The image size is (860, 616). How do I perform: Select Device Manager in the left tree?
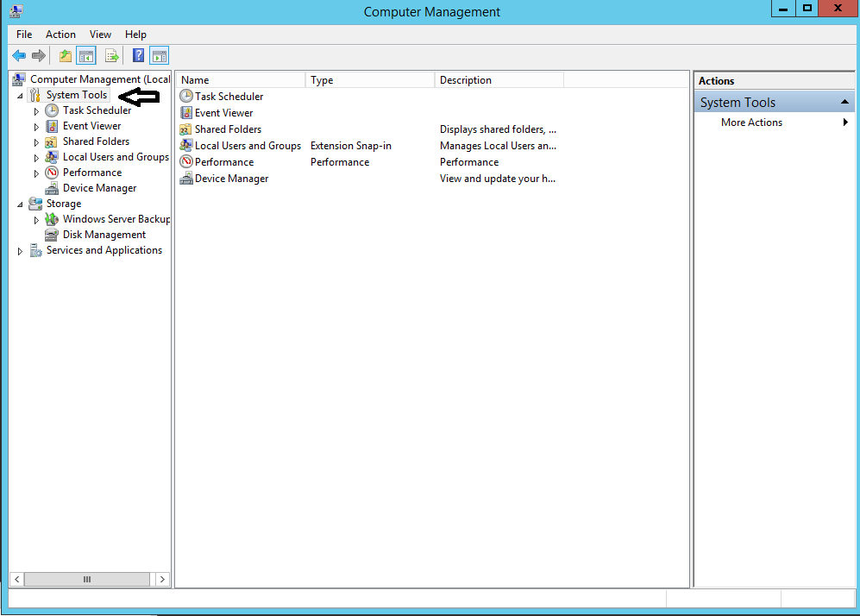pyautogui.click(x=99, y=188)
